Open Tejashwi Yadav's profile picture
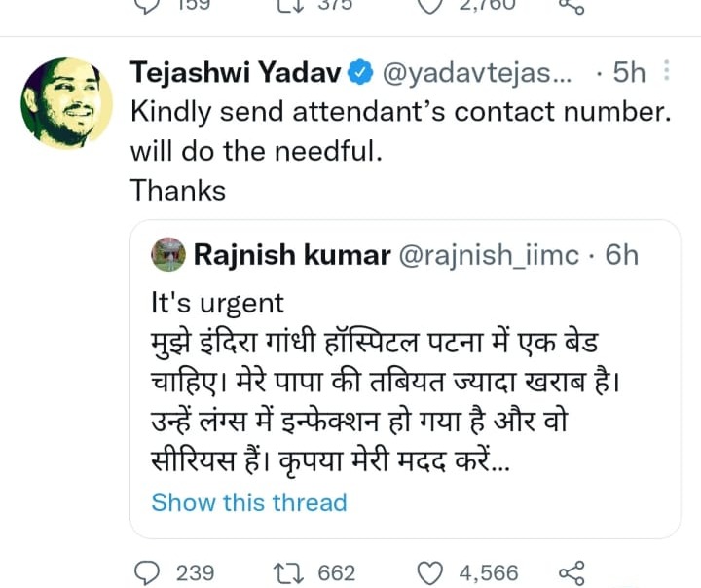This screenshot has height=588, width=701. [x=62, y=103]
